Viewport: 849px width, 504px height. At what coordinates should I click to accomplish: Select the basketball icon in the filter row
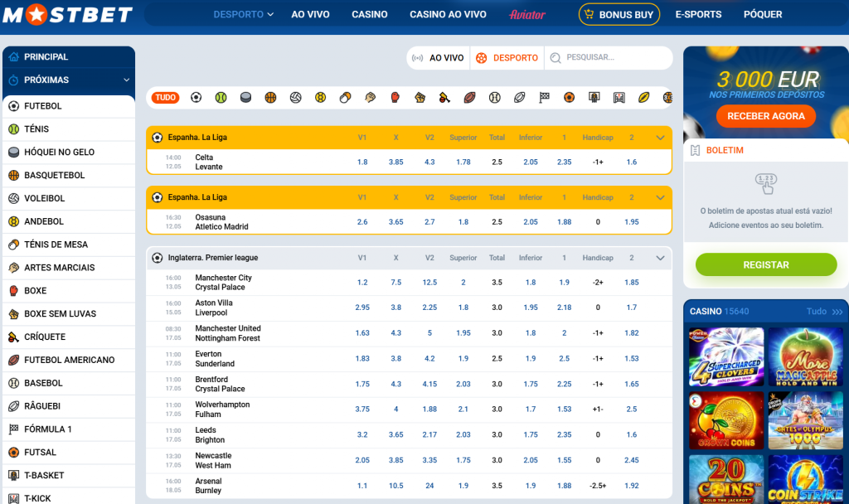click(271, 98)
